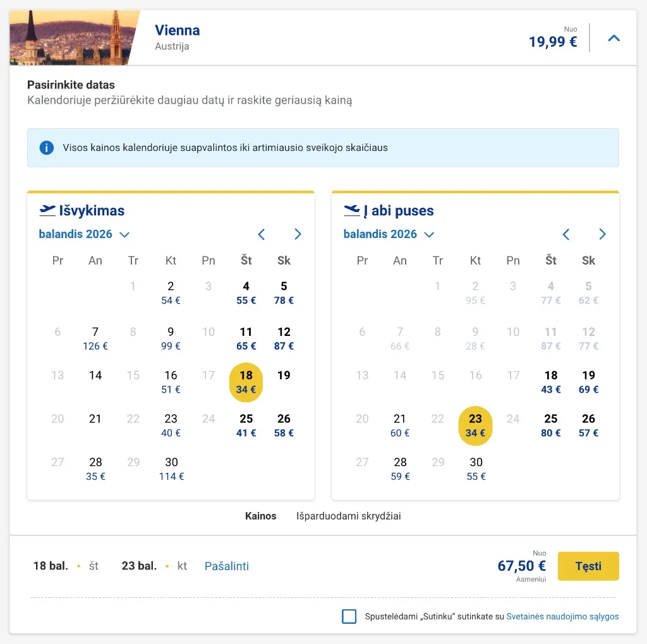The image size is (647, 644).
Task: Select return date 26 priced 57 €
Action: 588,425
